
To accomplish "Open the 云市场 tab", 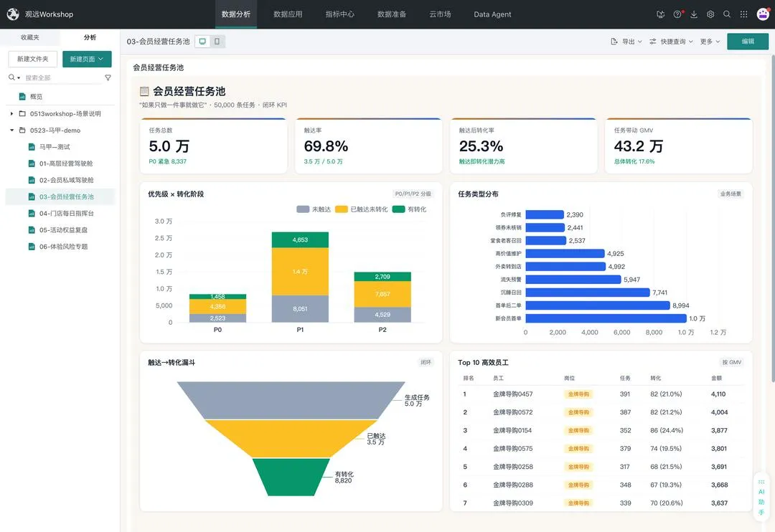I will coord(440,14).
